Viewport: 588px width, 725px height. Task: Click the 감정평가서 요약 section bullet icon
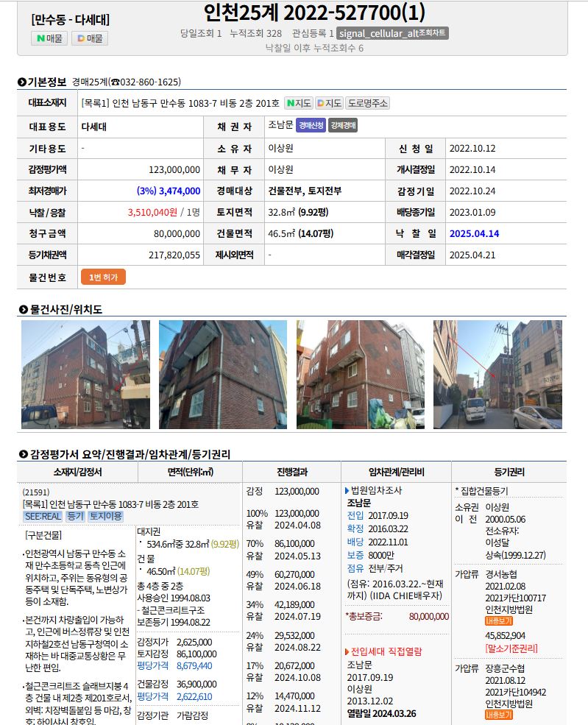pos(23,455)
